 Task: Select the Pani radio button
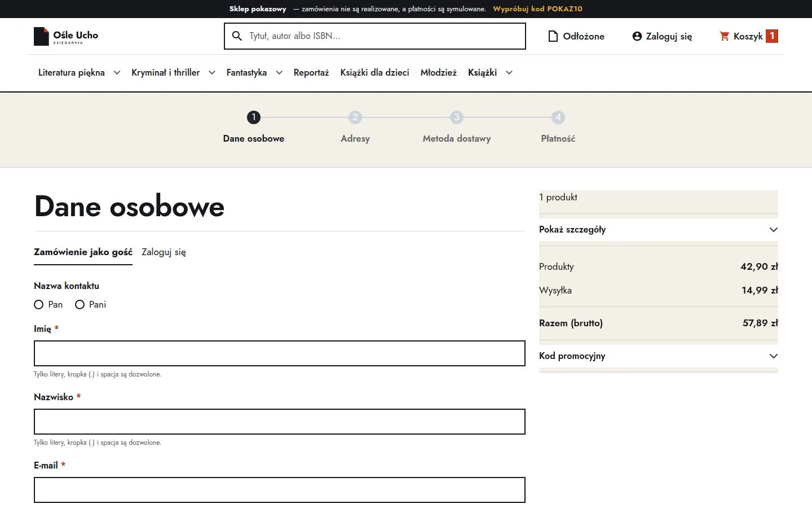click(80, 305)
